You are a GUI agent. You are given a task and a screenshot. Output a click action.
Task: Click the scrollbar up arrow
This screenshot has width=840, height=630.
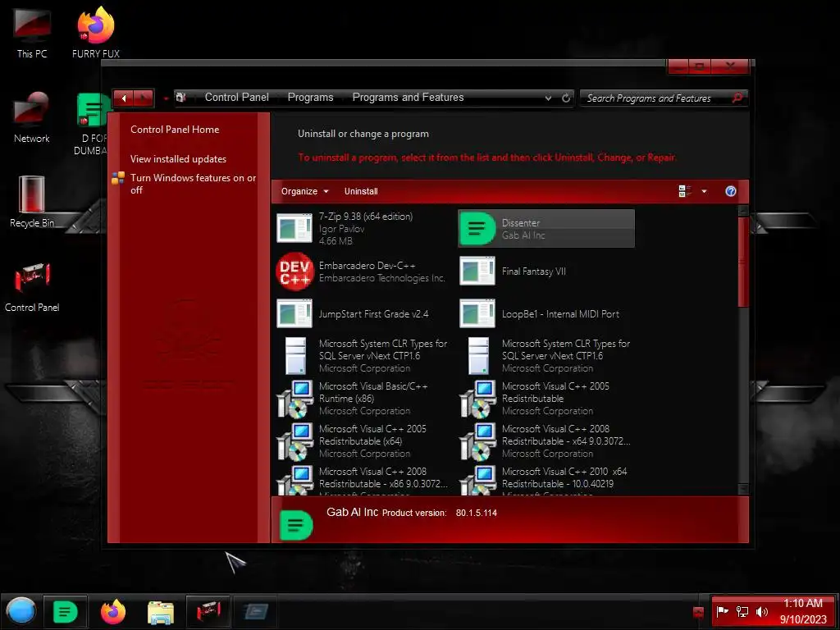(x=743, y=210)
